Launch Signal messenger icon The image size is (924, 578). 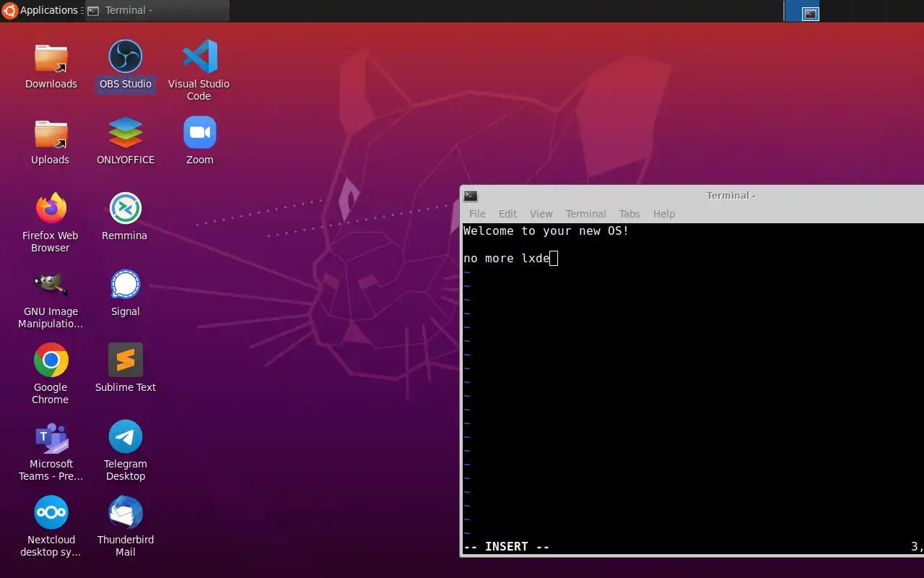coord(126,285)
